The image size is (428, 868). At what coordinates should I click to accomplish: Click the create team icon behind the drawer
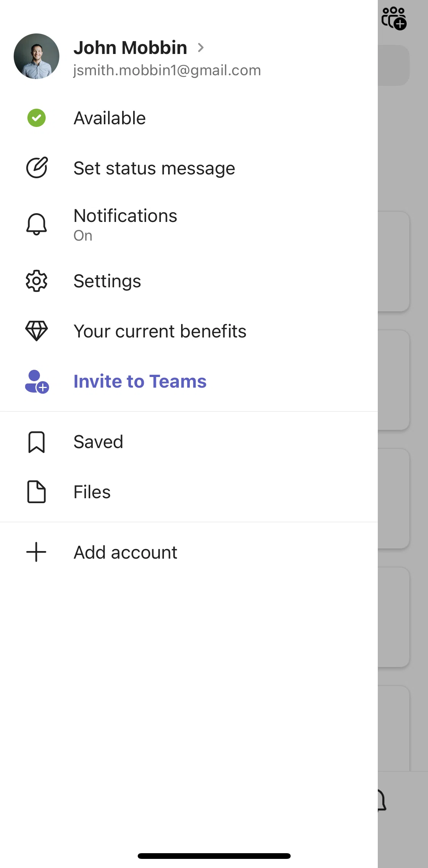point(394,18)
